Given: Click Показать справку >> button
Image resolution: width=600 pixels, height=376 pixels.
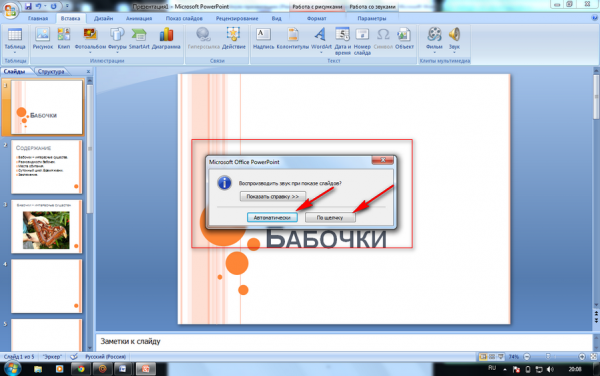Looking at the screenshot, I should pos(272,197).
